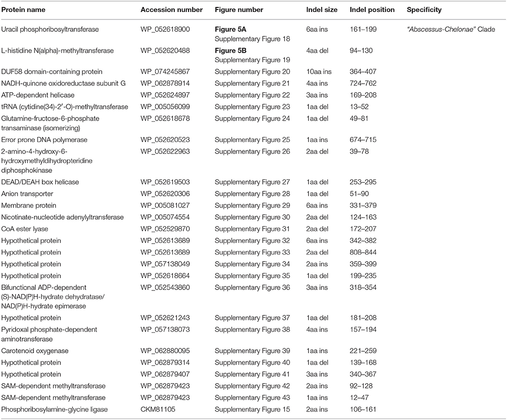This screenshot has width=507, height=420.
Task: Open the Figure 5B reference
Action: [227, 51]
